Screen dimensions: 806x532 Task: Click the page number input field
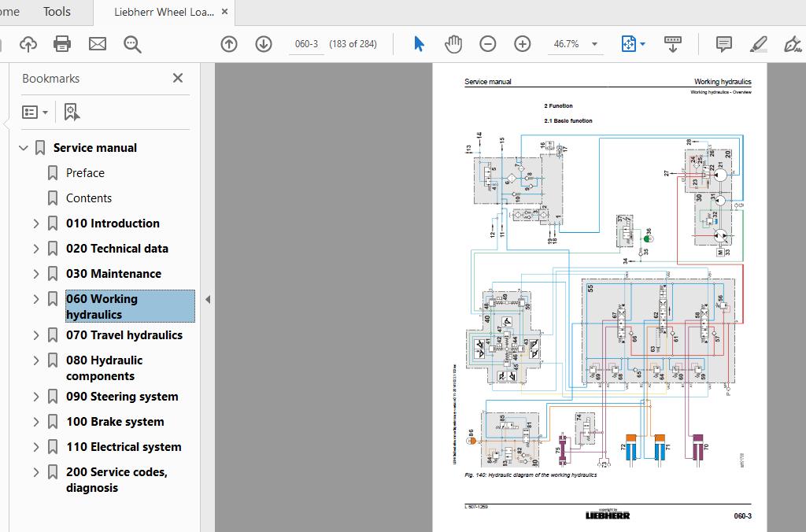pyautogui.click(x=306, y=44)
